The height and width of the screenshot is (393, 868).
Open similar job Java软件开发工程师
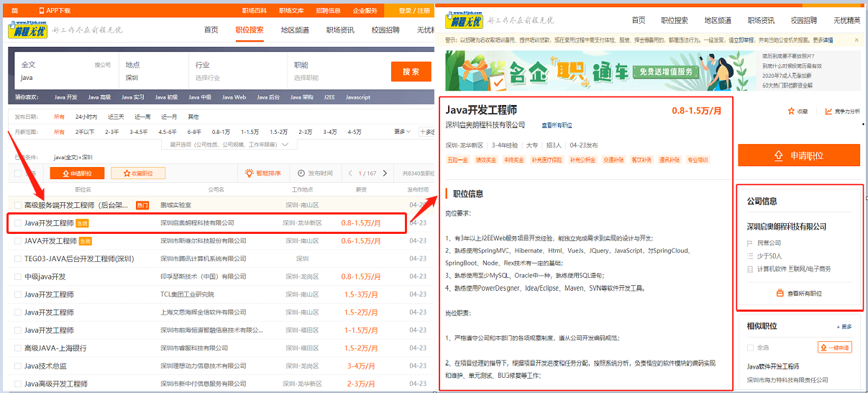(773, 366)
